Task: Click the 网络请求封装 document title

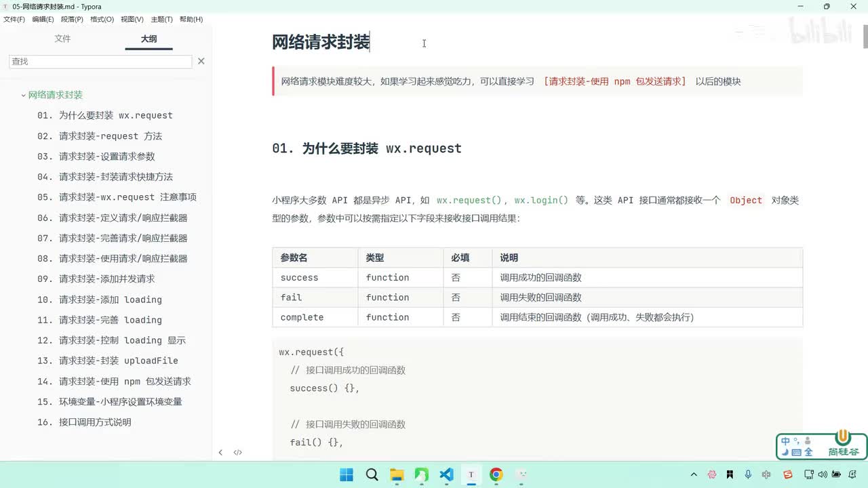Action: click(321, 42)
